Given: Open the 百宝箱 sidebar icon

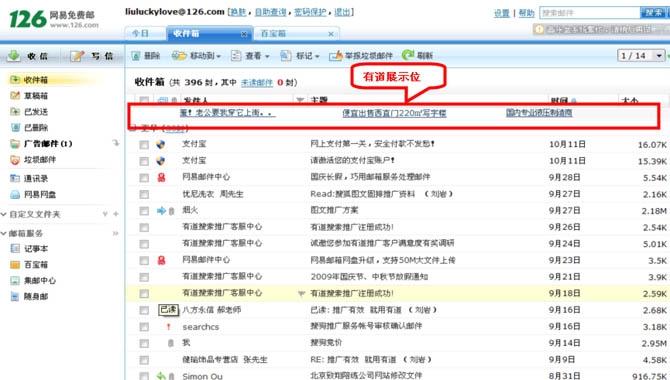Looking at the screenshot, I should (x=15, y=265).
